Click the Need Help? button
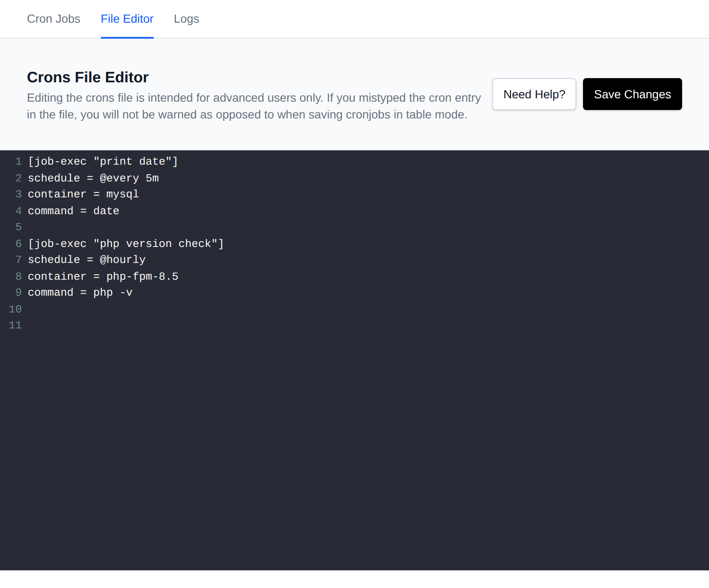 click(x=534, y=94)
